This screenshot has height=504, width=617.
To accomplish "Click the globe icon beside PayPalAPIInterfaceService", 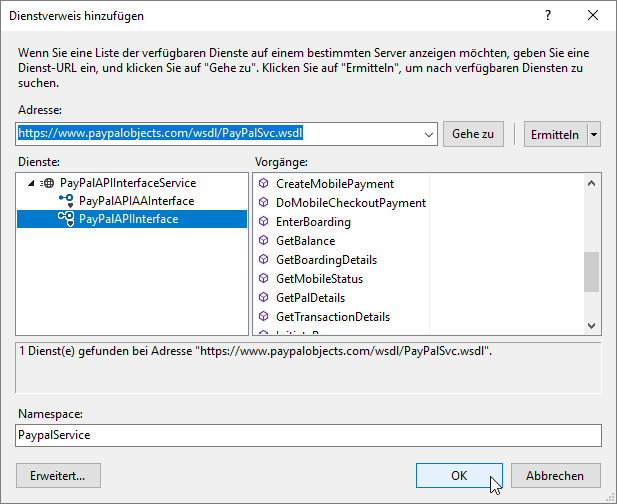I will [x=48, y=183].
